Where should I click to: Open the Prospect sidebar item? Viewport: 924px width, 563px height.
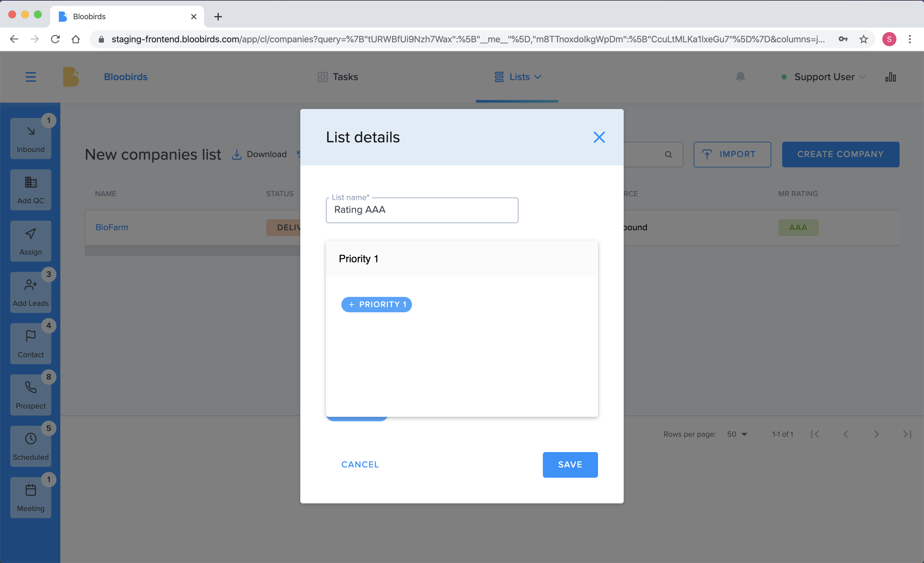pyautogui.click(x=31, y=395)
